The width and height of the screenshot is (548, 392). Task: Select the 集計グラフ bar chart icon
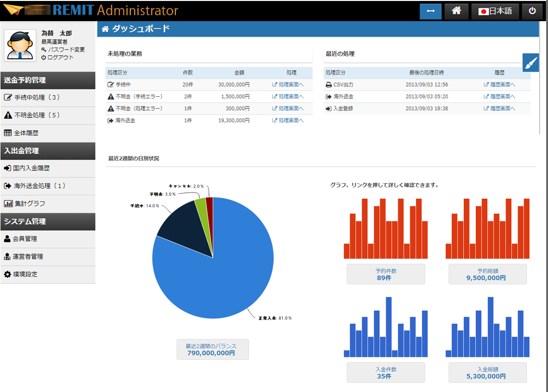click(8, 203)
